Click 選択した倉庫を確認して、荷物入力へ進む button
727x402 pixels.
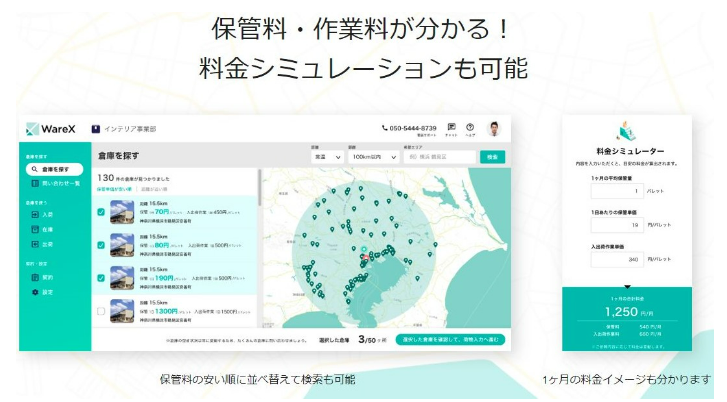tap(450, 340)
